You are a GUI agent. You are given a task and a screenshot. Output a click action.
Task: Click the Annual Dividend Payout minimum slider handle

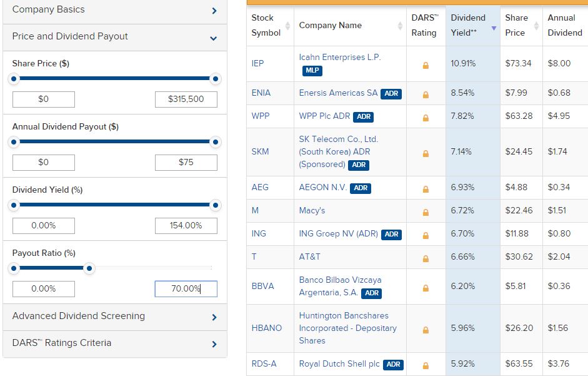[x=14, y=142]
